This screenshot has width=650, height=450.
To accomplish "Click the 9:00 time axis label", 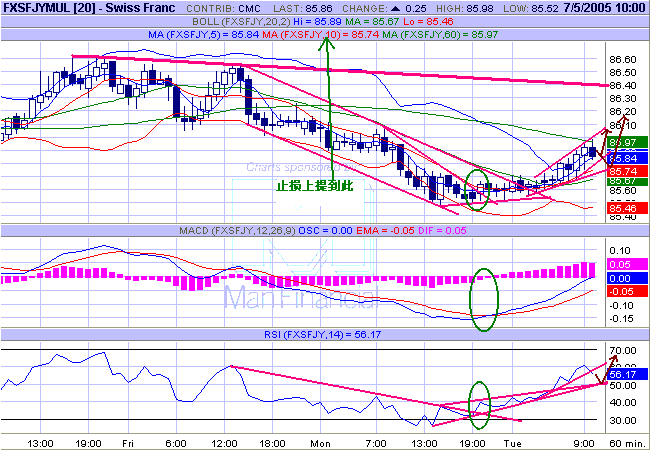I will pos(584,444).
